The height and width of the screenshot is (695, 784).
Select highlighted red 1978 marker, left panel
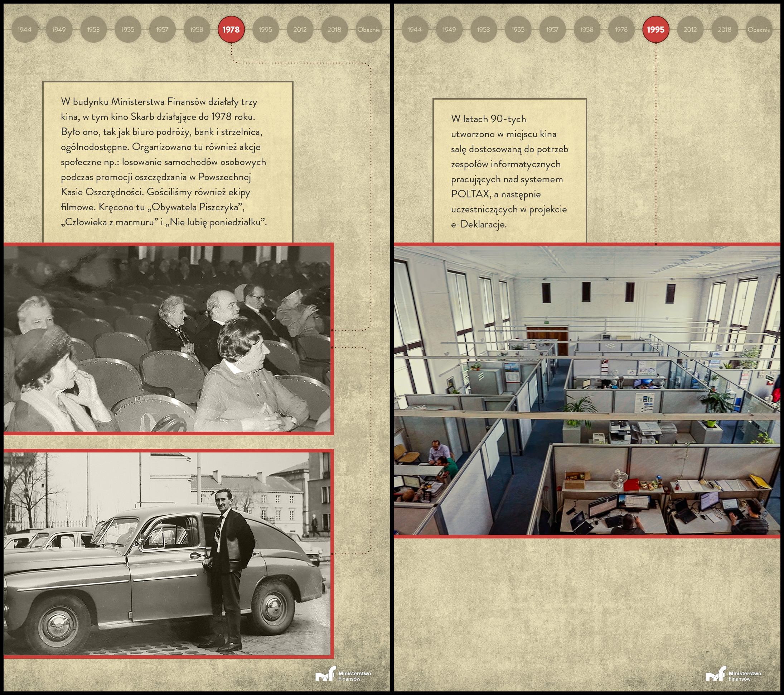pos(231,29)
